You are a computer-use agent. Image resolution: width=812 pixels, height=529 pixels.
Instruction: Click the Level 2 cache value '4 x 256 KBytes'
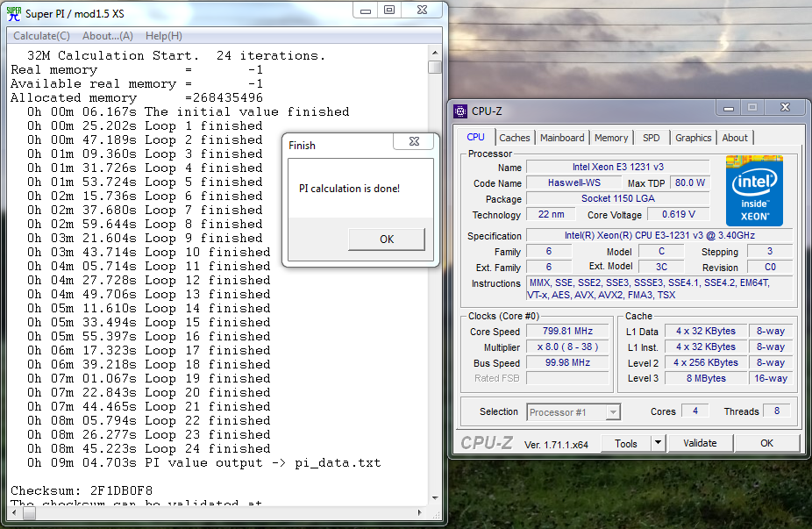[x=706, y=362]
